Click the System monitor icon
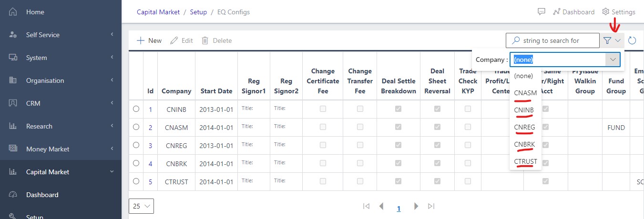 tap(13, 58)
